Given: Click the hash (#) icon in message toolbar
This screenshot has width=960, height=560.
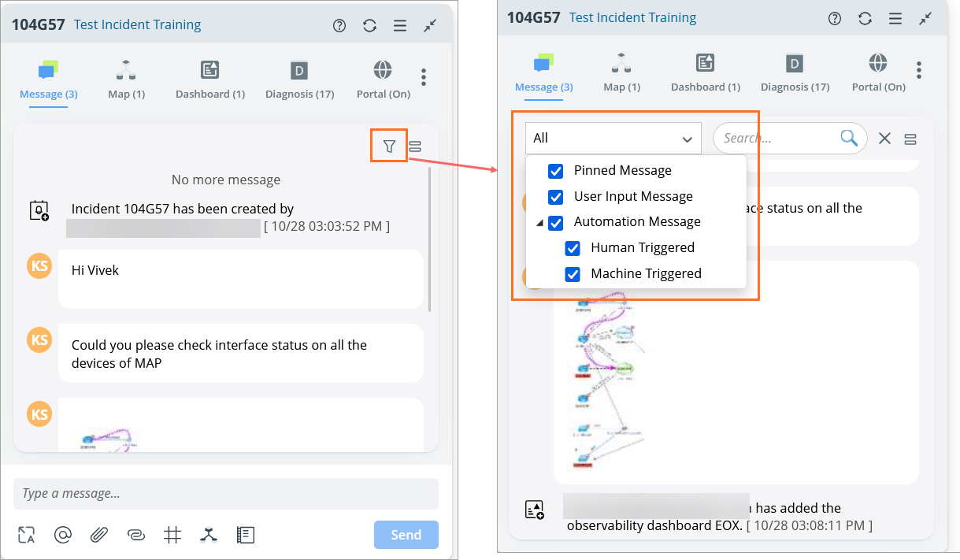Looking at the screenshot, I should point(172,535).
